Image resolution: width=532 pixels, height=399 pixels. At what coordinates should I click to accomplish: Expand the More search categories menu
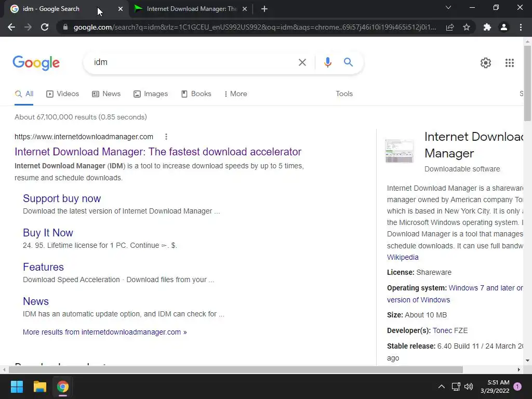point(235,94)
